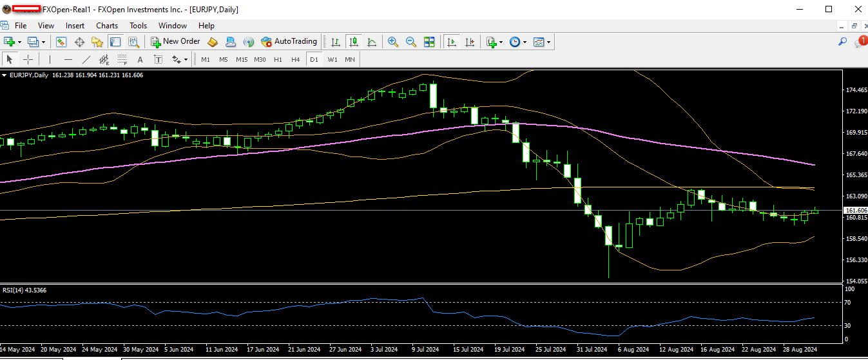Open the Help menu
The image size is (868, 360).
point(206,26)
